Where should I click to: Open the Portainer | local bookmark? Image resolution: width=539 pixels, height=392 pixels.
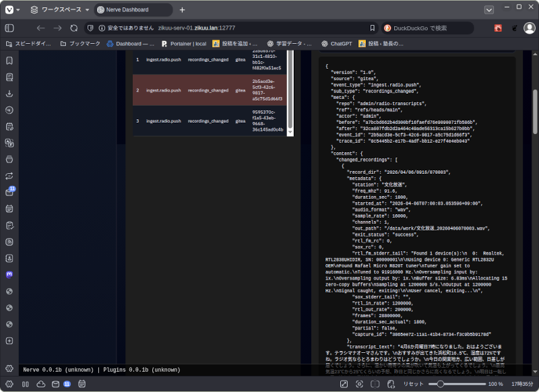coord(184,44)
